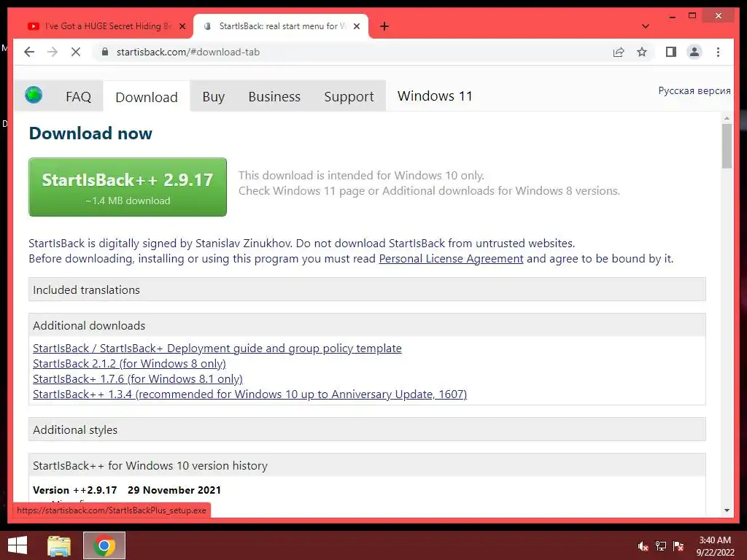Open Chrome's three-dot menu

(718, 52)
